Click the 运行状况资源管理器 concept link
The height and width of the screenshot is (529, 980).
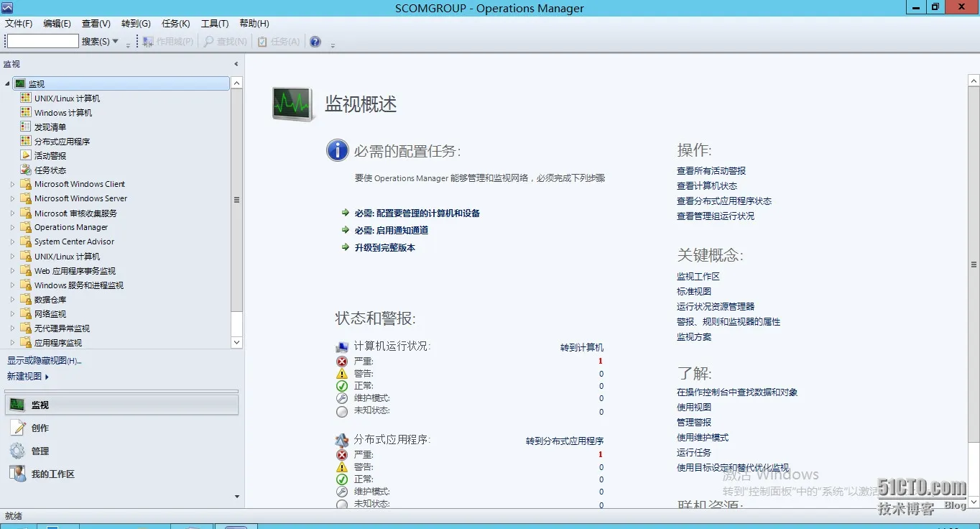point(716,306)
